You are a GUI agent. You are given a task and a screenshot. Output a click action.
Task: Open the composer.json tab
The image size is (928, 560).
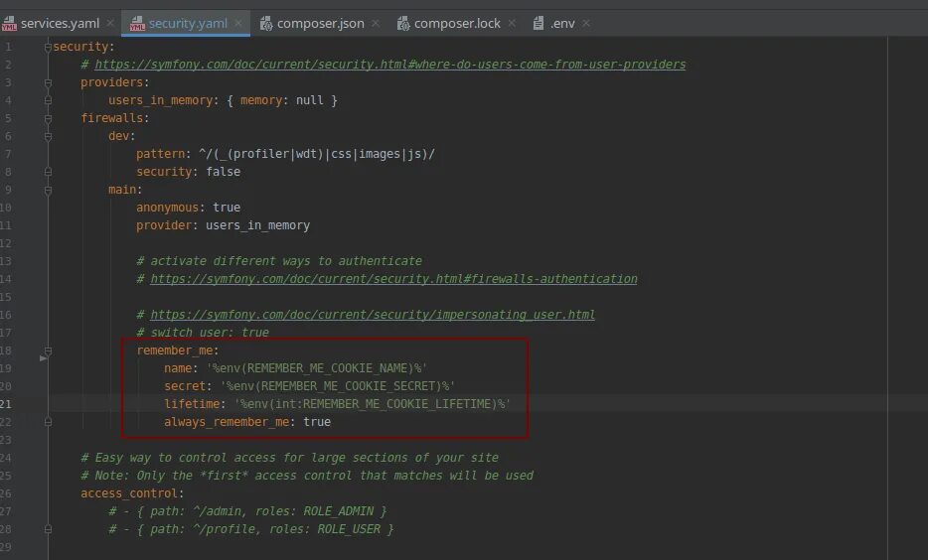pyautogui.click(x=320, y=24)
